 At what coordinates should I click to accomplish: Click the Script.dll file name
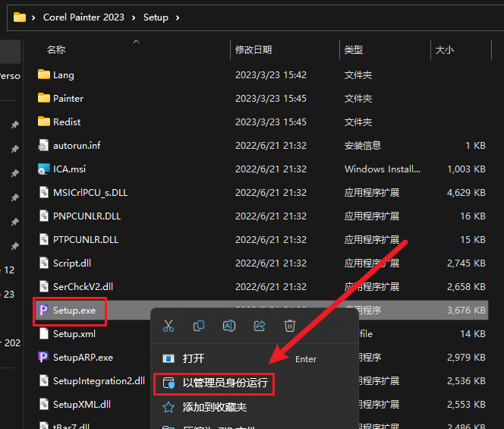click(72, 263)
